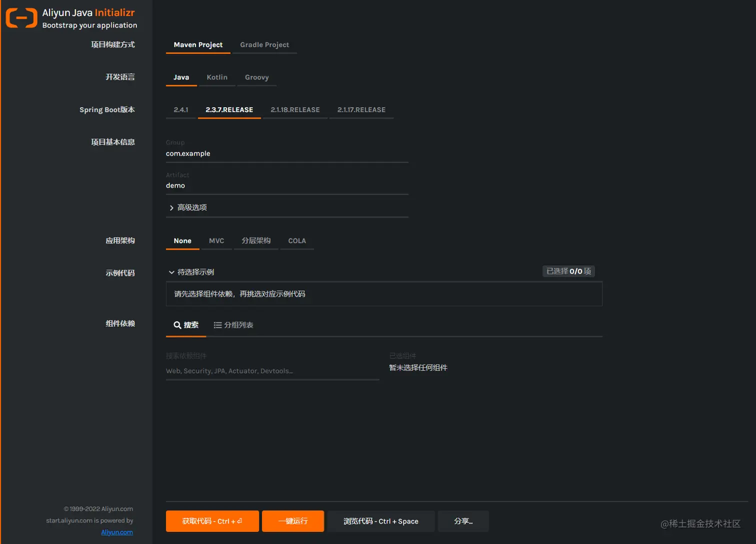Click the 示例代码 sidebar label
The width and height of the screenshot is (756, 544).
click(x=120, y=273)
